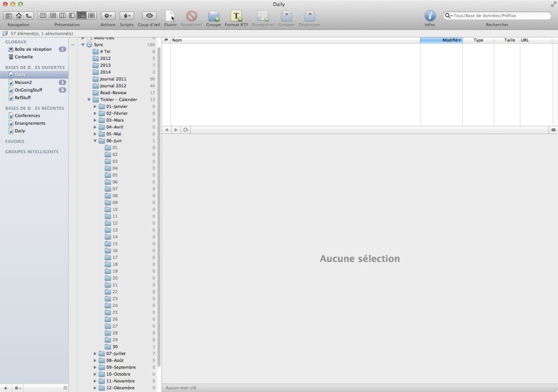This screenshot has height=392, width=558.
Task: Expand the 07-Juillet folder
Action: coord(95,353)
